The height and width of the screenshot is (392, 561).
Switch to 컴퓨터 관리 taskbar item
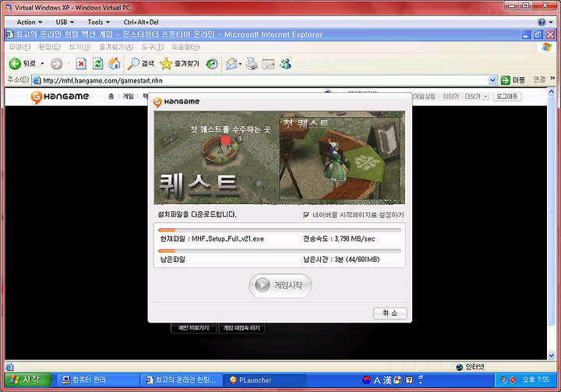click(x=98, y=380)
